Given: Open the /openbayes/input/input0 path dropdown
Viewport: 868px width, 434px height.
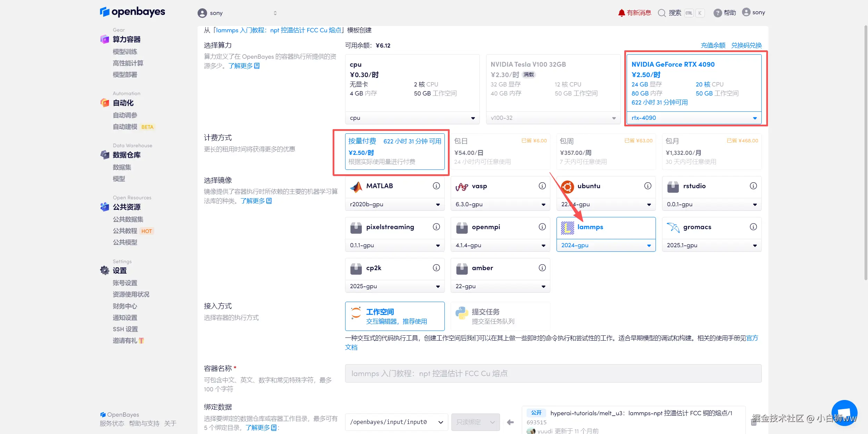Looking at the screenshot, I should [x=396, y=422].
